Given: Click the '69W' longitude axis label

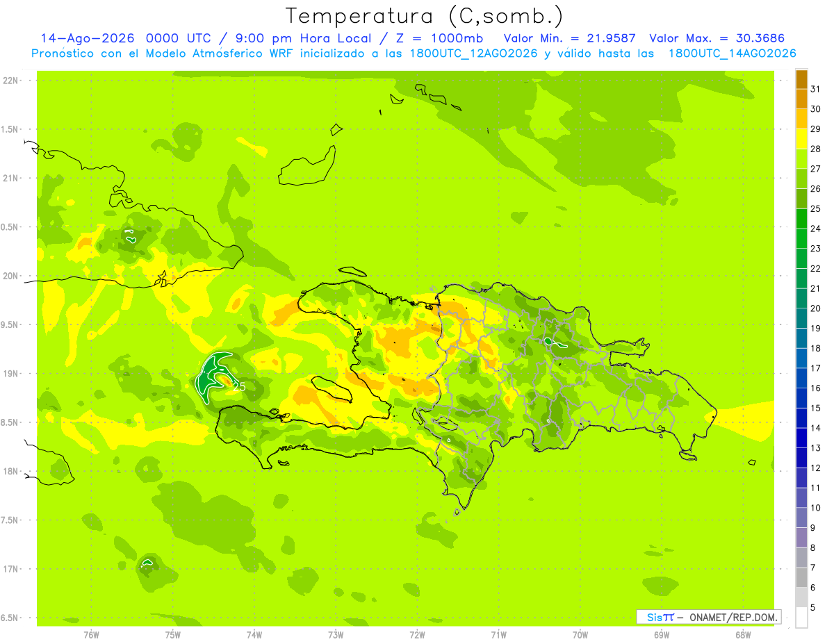Looking at the screenshot, I should (x=662, y=635).
